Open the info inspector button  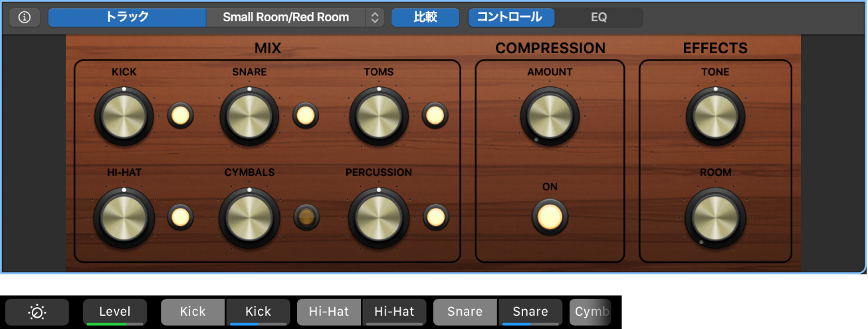[x=25, y=17]
